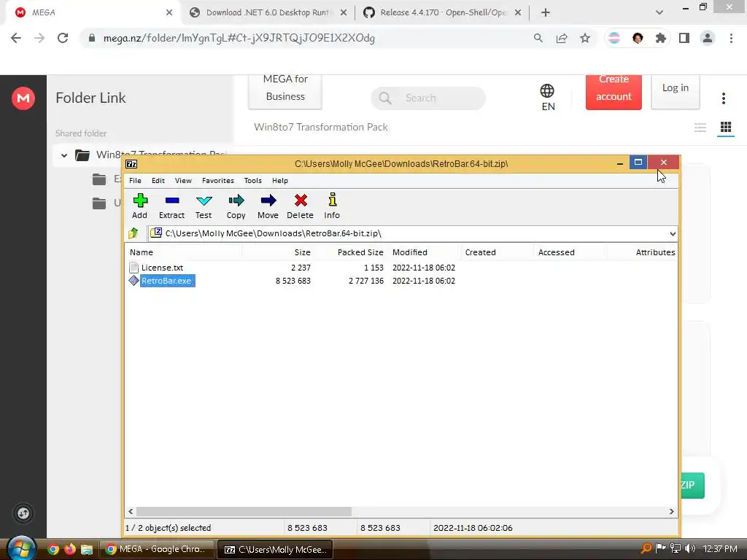Image resolution: width=747 pixels, height=560 pixels.
Task: Open the Edit menu in 7-Zip
Action: click(x=158, y=181)
